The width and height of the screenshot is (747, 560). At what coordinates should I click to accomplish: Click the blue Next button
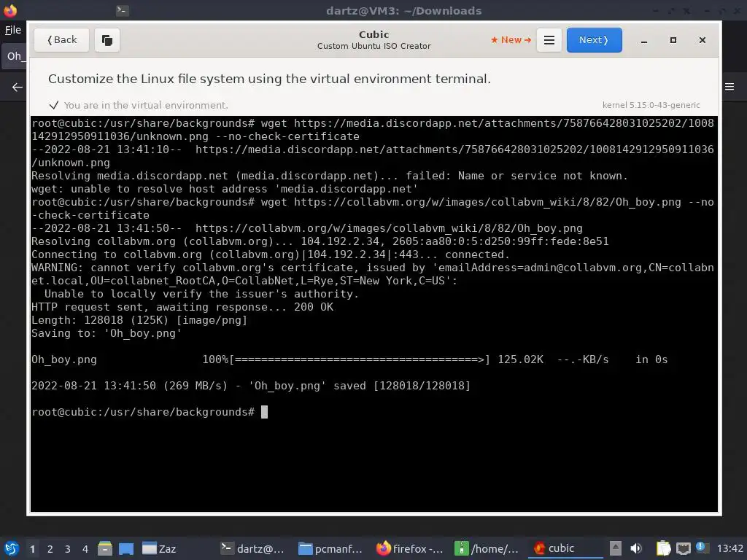(x=594, y=40)
